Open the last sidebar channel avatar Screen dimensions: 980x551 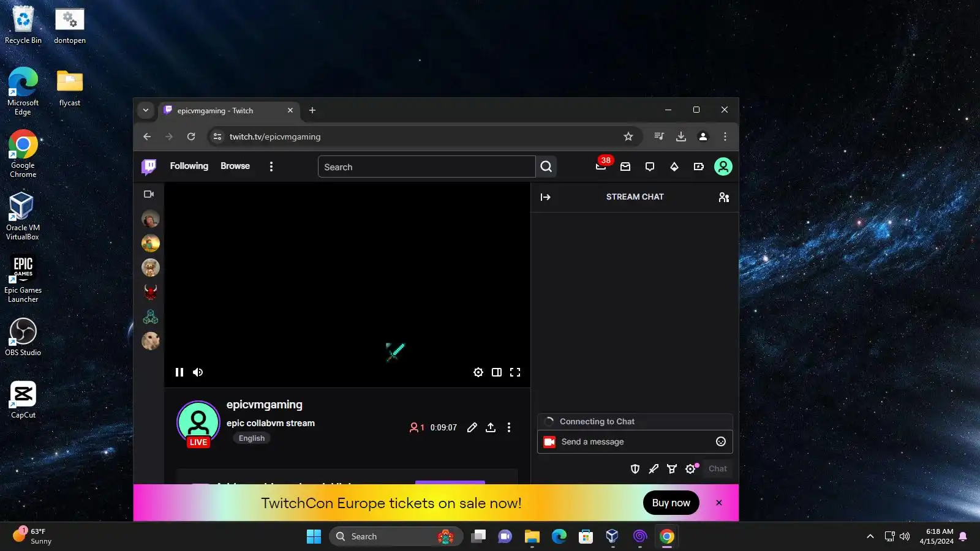click(x=151, y=341)
